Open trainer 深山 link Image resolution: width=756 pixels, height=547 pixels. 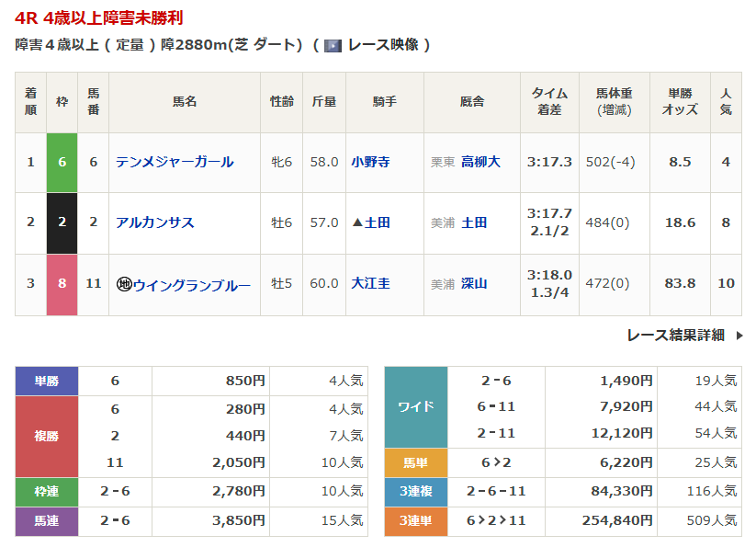(x=474, y=284)
